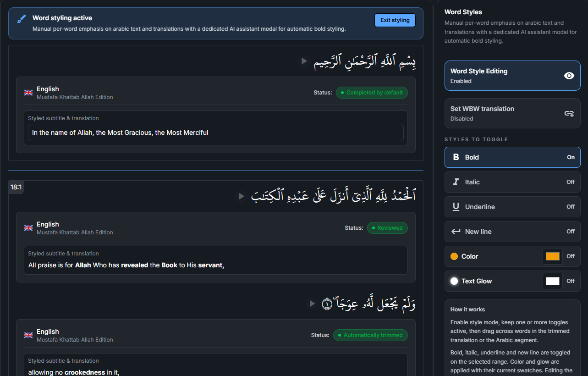The height and width of the screenshot is (376, 588).
Task: Click the Bismillah Arabic text line
Action: pos(365,61)
